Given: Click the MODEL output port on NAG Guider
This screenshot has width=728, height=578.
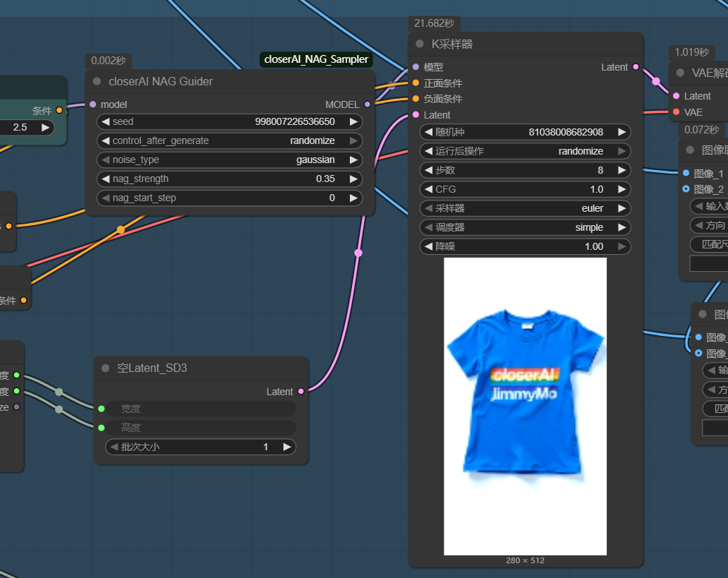Looking at the screenshot, I should pos(368,104).
